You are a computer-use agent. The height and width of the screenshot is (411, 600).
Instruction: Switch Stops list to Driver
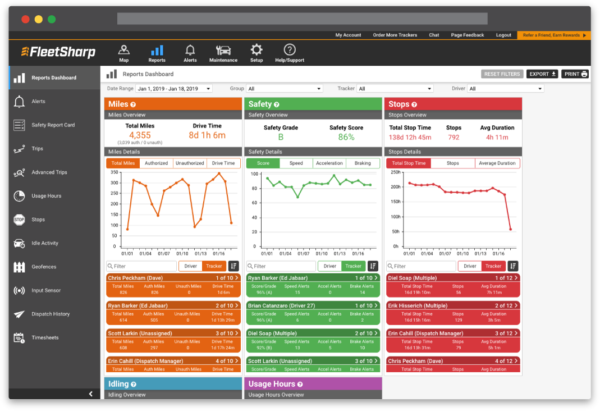(x=470, y=266)
